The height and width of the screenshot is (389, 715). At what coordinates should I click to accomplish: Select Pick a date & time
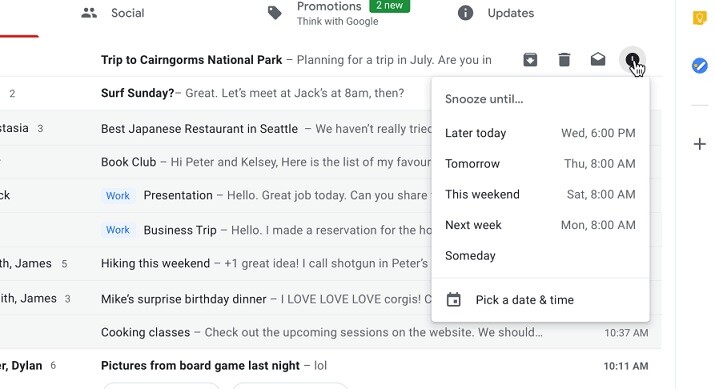540,300
